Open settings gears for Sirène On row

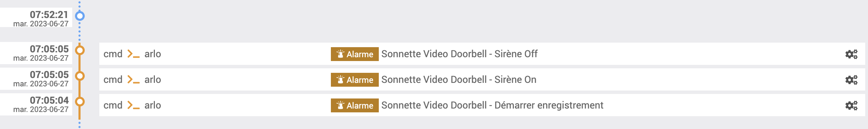click(x=851, y=80)
